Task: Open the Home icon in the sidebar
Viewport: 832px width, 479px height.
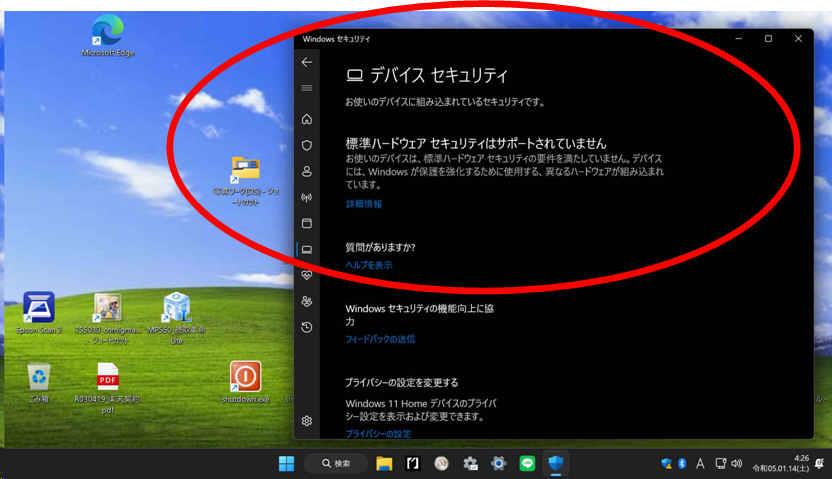Action: 307,119
